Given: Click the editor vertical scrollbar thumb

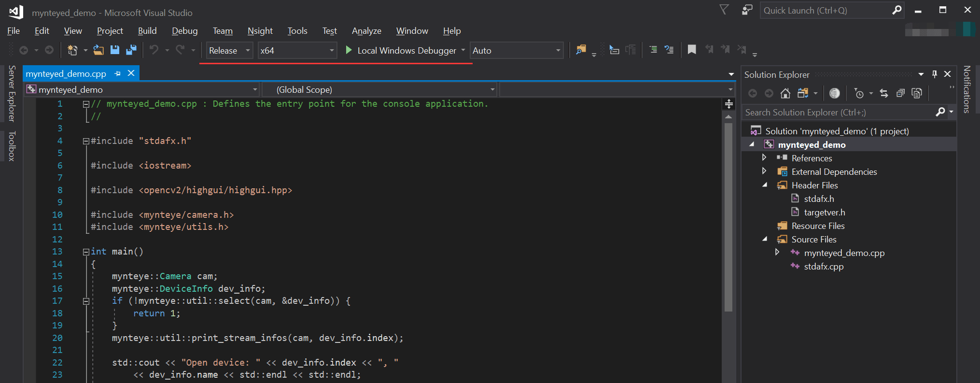Looking at the screenshot, I should click(x=728, y=217).
